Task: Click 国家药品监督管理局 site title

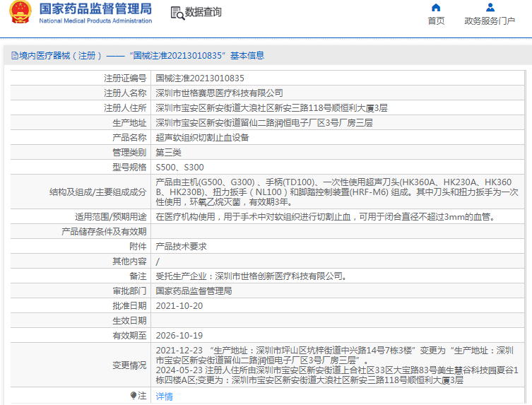Action: click(x=95, y=8)
